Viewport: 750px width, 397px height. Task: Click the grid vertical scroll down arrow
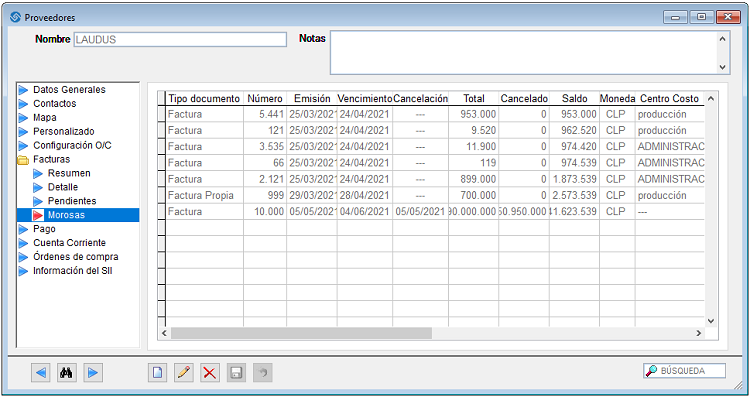711,321
